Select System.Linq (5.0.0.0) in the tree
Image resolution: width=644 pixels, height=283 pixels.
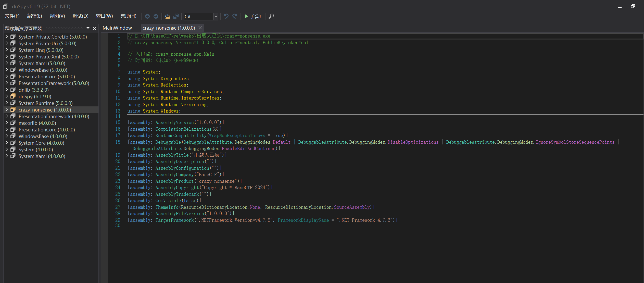41,50
